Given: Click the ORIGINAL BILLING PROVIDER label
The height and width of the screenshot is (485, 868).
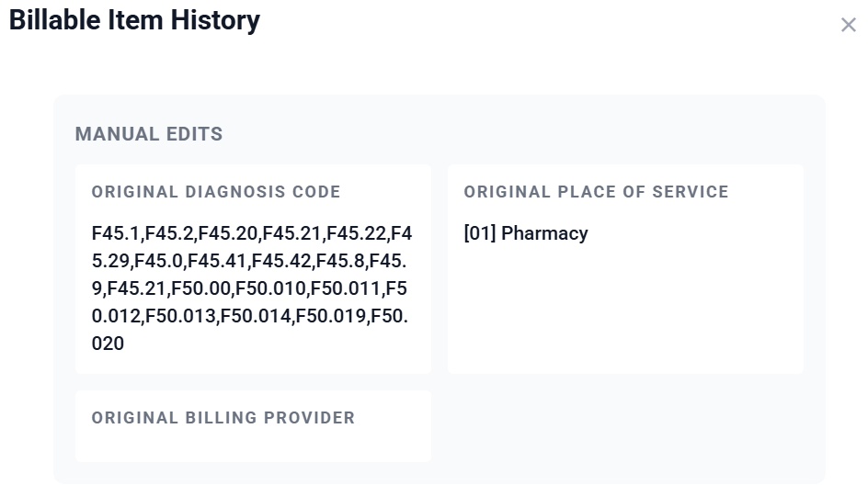Looking at the screenshot, I should point(223,418).
